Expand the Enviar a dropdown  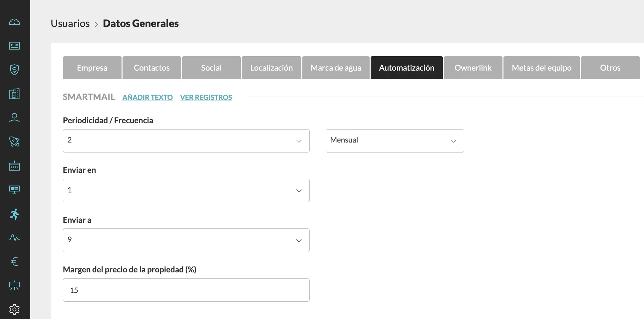[x=186, y=240]
